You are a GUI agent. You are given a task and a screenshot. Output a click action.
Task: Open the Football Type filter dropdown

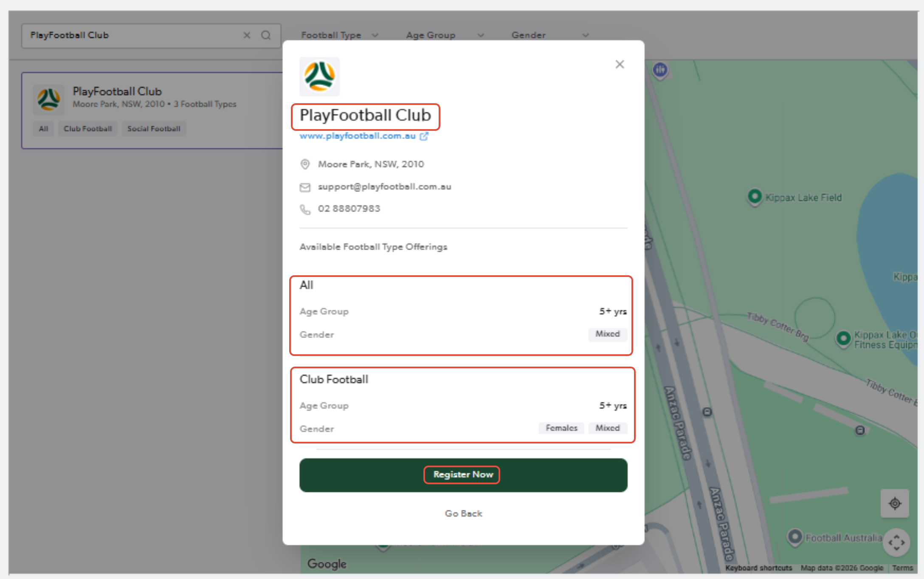pyautogui.click(x=339, y=35)
